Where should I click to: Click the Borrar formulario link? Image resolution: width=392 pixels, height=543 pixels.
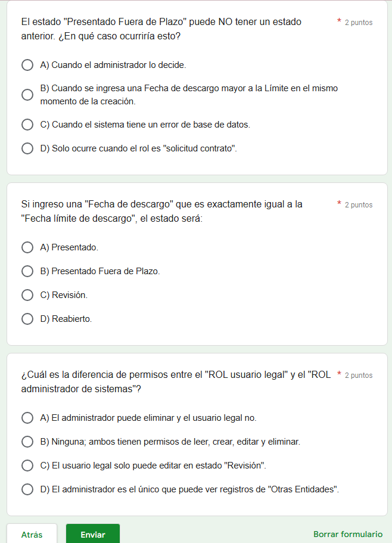click(348, 535)
